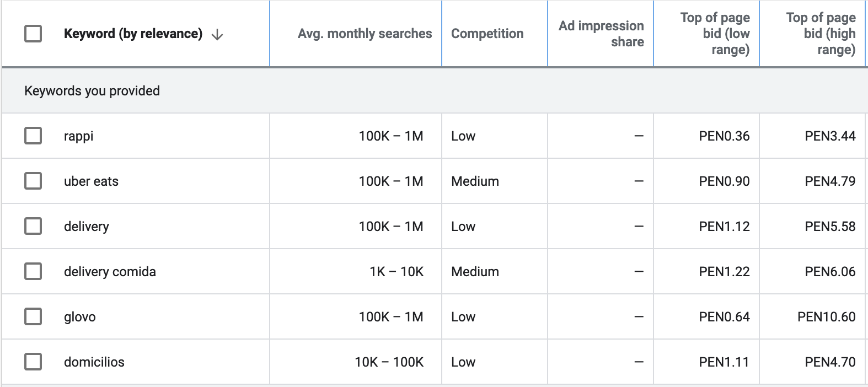The width and height of the screenshot is (868, 387).
Task: Click the Ad impression share column header
Action: coord(601,34)
